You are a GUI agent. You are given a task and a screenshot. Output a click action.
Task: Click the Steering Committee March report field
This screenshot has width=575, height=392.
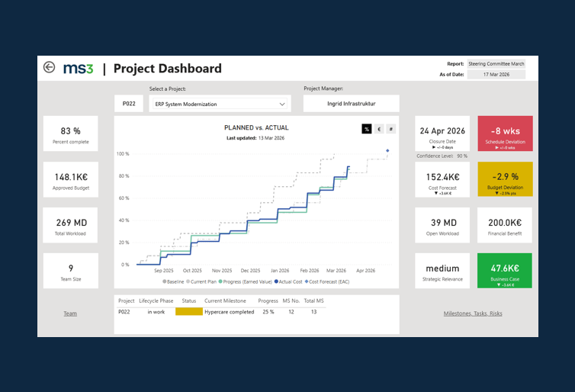click(x=496, y=64)
